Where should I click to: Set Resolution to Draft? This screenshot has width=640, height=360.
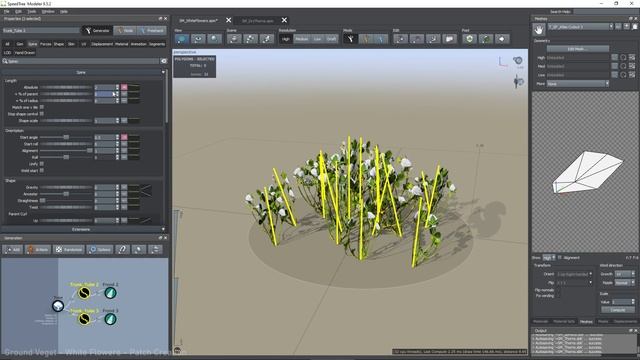pos(331,39)
